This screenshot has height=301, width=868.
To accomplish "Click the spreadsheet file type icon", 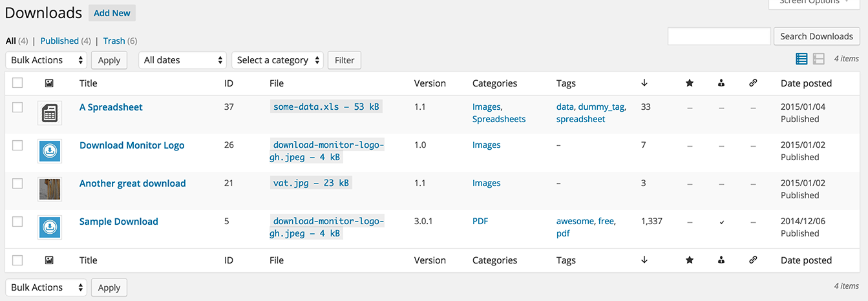I will tap(49, 113).
